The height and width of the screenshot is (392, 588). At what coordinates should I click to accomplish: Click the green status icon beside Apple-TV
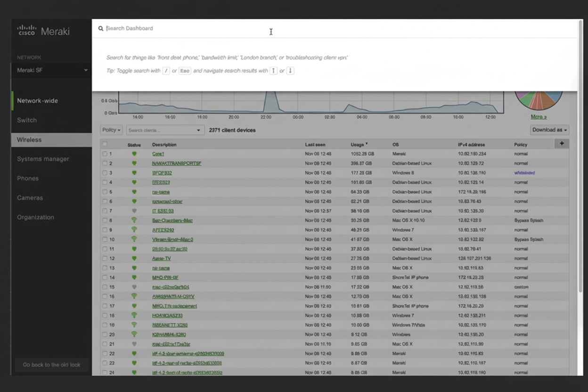tap(134, 258)
